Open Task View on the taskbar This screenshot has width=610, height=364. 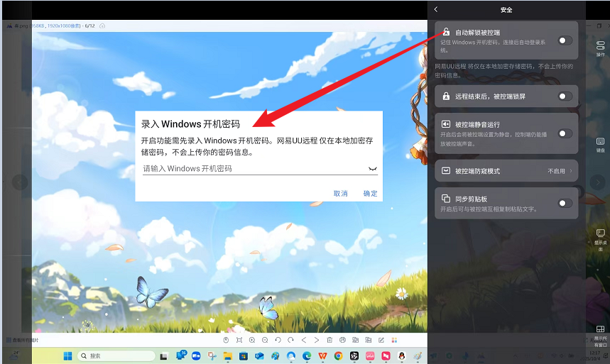point(164,355)
